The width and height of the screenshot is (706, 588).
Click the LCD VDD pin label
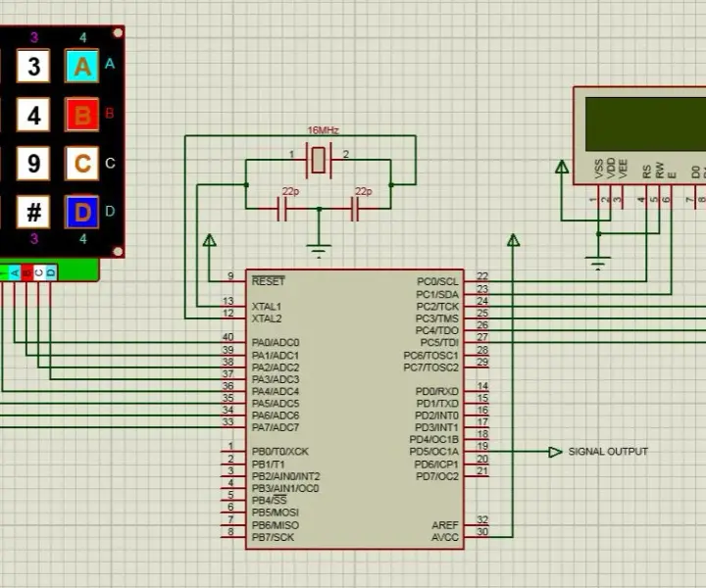[x=611, y=168]
